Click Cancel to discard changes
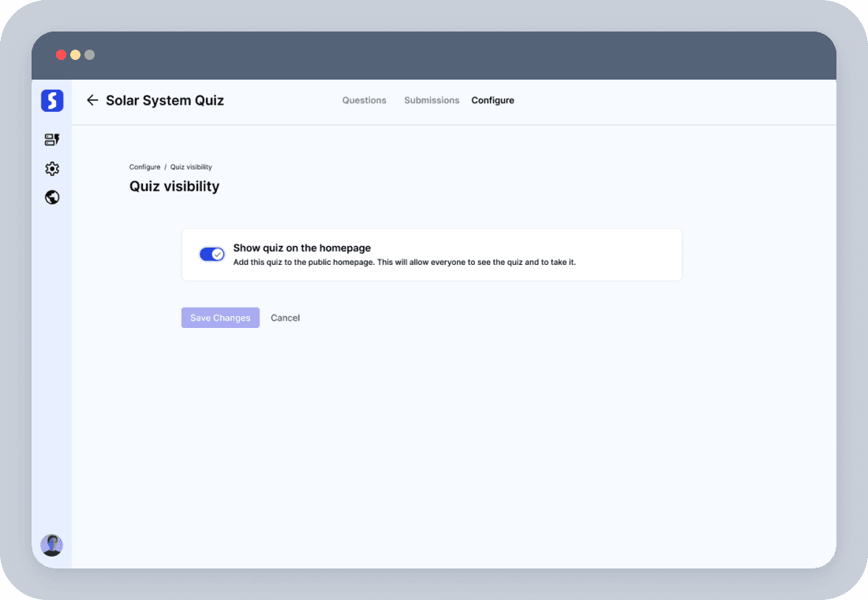This screenshot has width=868, height=600. pyautogui.click(x=285, y=318)
